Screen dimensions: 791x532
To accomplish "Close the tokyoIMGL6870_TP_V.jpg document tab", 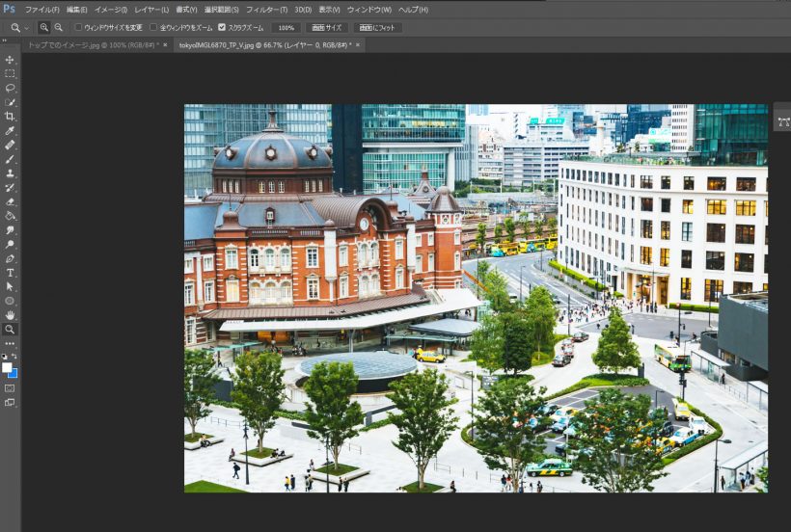I will [x=359, y=45].
